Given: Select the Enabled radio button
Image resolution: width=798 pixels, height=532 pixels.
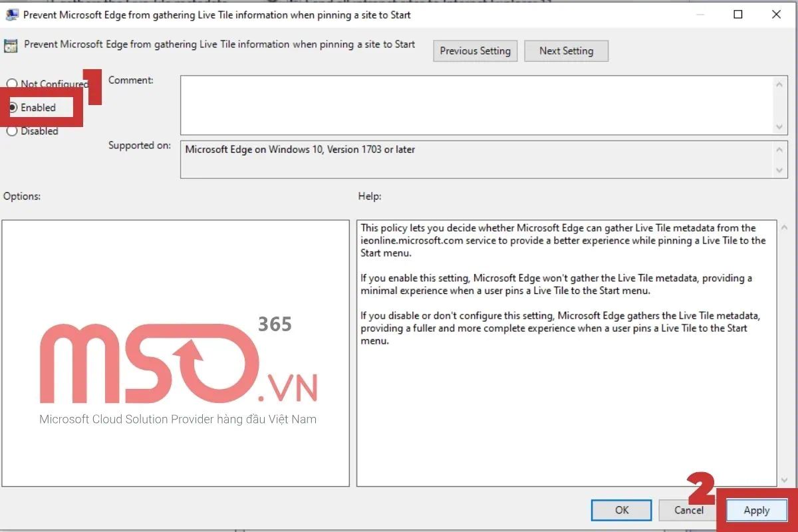Looking at the screenshot, I should pos(12,108).
